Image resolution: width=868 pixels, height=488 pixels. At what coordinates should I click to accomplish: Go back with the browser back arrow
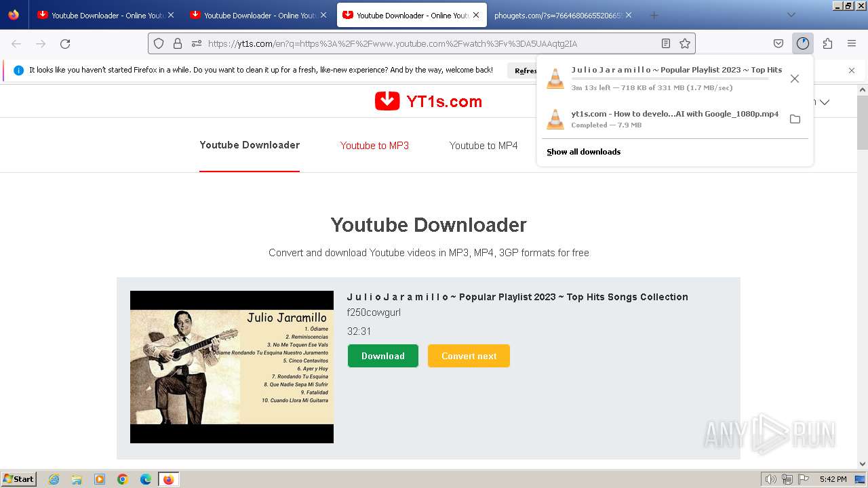coord(16,43)
